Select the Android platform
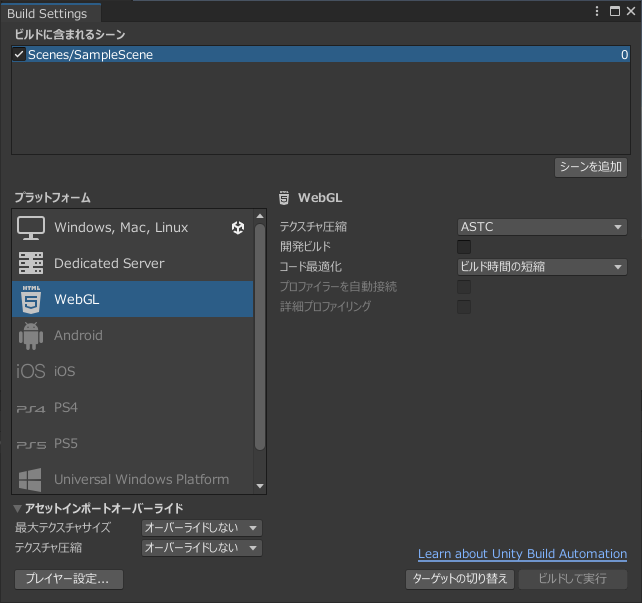Screen dimensions: 642x603 click(133, 335)
